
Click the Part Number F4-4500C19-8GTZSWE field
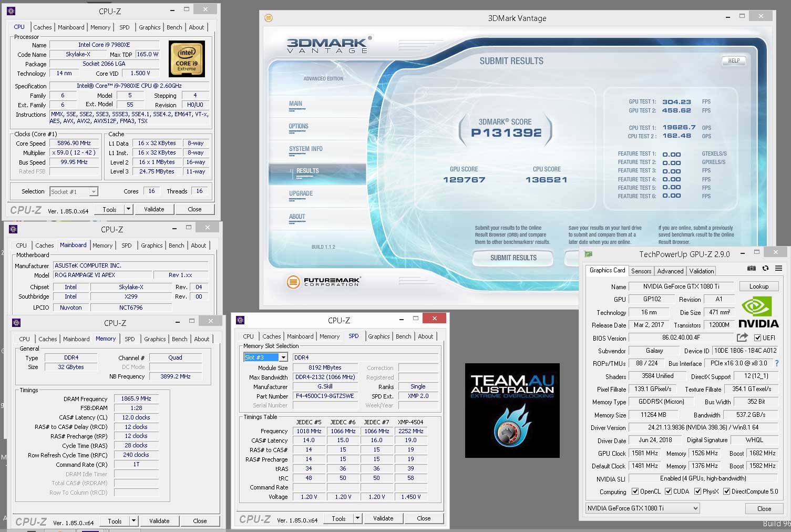pos(325,396)
